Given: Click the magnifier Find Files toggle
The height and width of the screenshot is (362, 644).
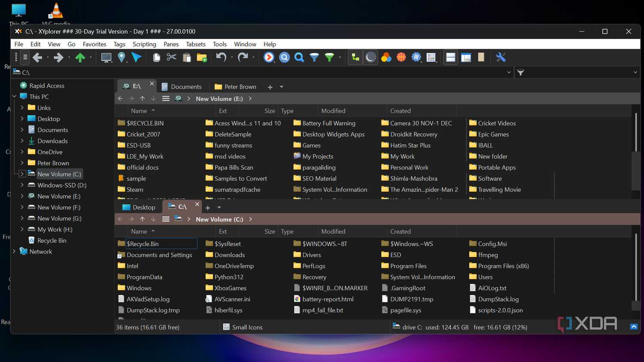Looking at the screenshot, I should click(299, 57).
